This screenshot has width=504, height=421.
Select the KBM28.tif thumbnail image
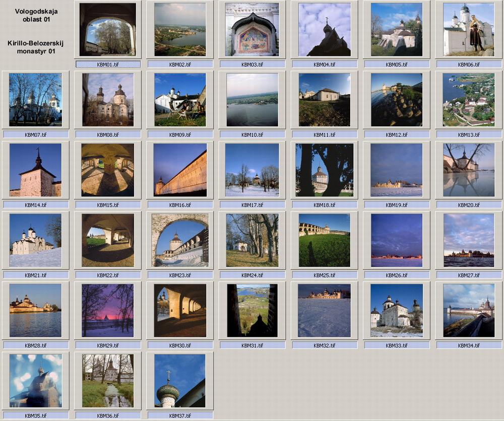36,311
